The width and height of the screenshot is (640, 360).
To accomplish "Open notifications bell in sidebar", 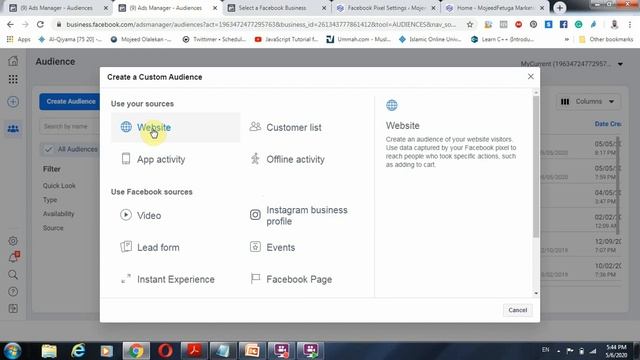I will [x=13, y=258].
